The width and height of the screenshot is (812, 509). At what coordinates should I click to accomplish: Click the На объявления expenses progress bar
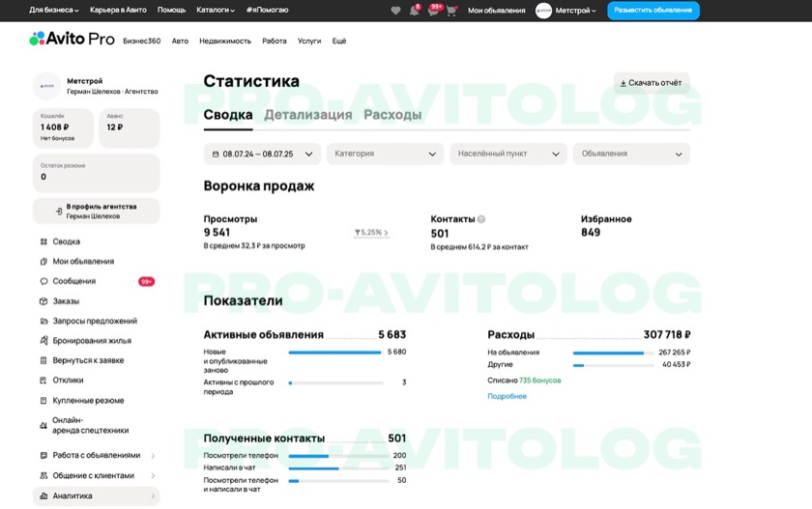click(x=613, y=353)
